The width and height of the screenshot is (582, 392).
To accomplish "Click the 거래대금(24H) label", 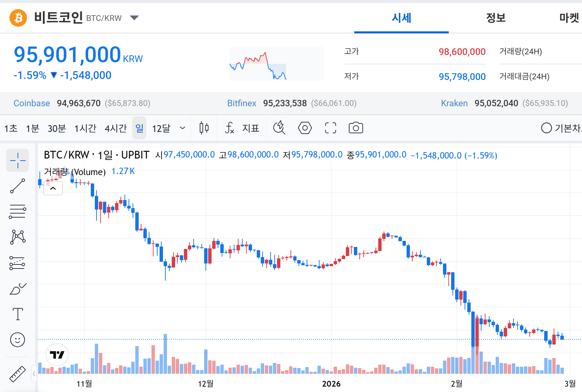I will click(524, 77).
